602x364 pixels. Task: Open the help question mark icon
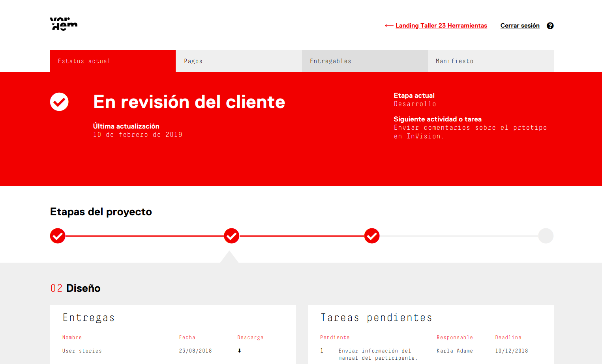coord(550,26)
